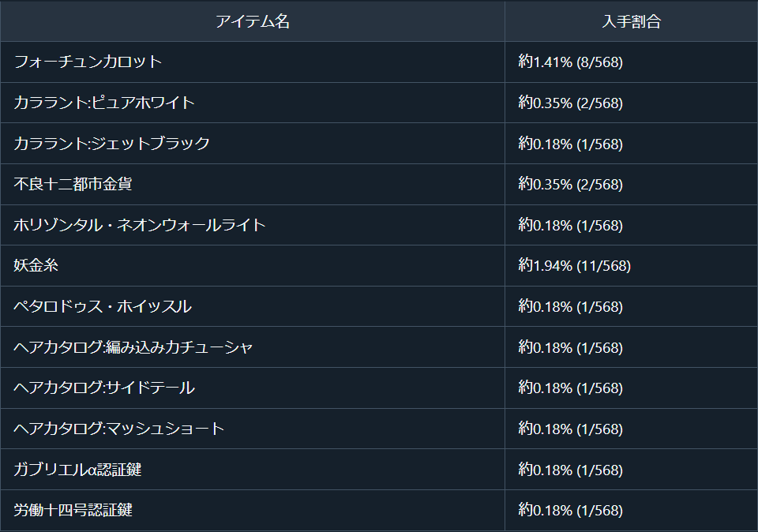Click the 妖金糸 item cell

click(x=253, y=265)
